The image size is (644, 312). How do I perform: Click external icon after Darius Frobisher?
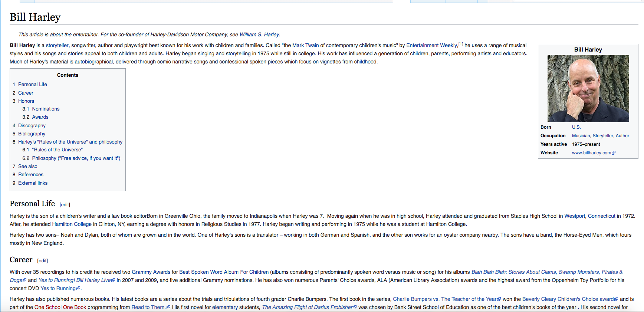tap(355, 308)
